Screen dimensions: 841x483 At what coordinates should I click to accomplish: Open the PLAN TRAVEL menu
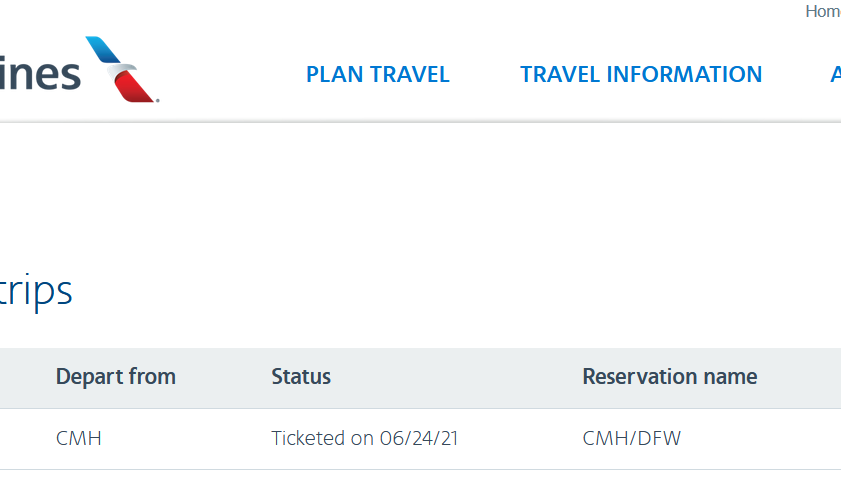point(377,75)
